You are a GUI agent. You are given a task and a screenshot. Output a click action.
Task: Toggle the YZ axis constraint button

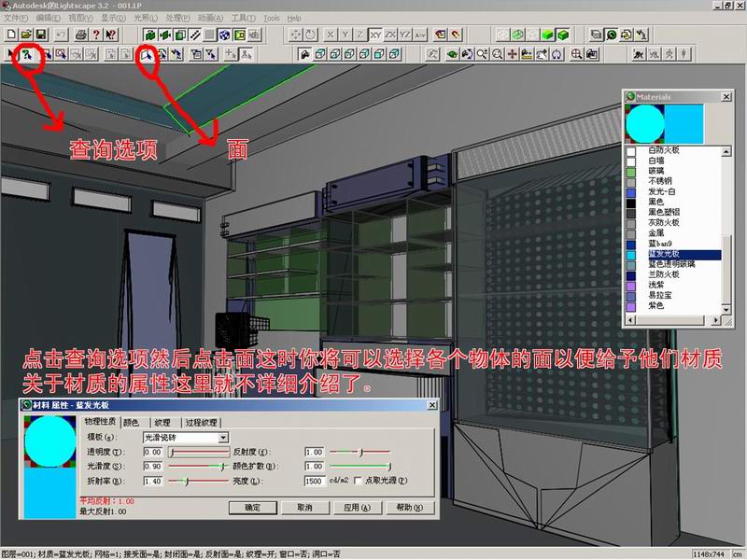[405, 35]
